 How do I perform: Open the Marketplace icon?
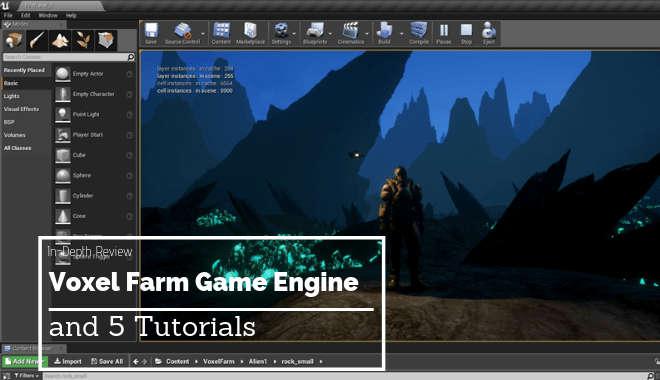click(x=250, y=33)
